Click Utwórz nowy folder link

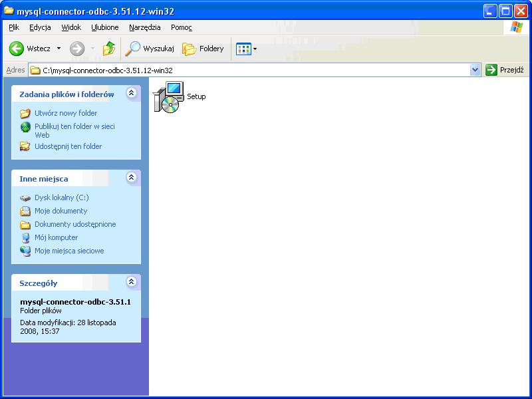point(65,113)
